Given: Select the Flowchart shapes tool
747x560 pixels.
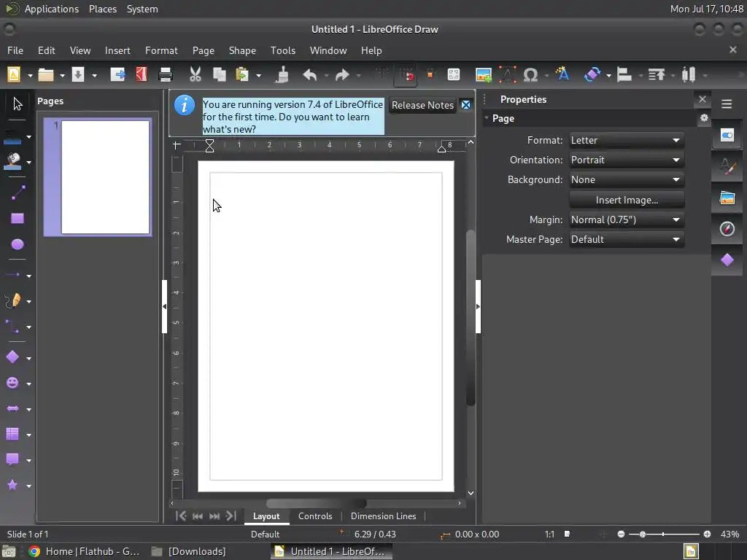Looking at the screenshot, I should [12, 434].
